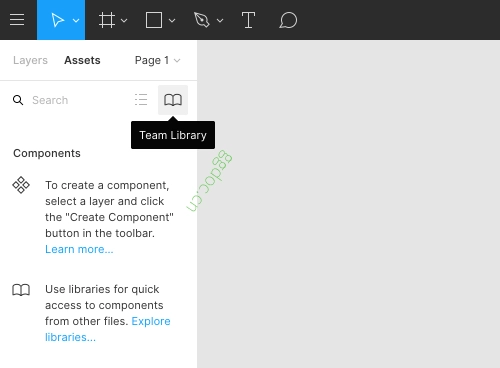Image resolution: width=500 pixels, height=368 pixels.
Task: Select the Pen tool
Action: (x=202, y=20)
